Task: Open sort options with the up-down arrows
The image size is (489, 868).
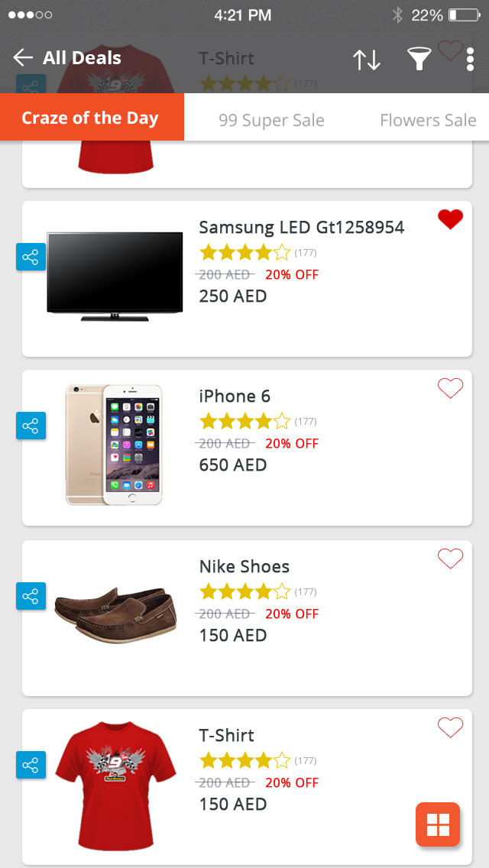Action: click(367, 60)
